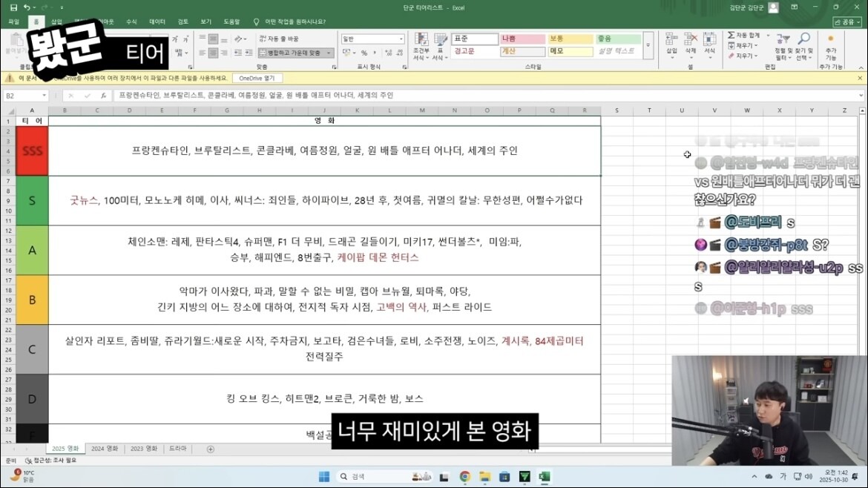The image size is (868, 488).
Task: Increase font size with the larger 가 icon
Action: coord(175,39)
